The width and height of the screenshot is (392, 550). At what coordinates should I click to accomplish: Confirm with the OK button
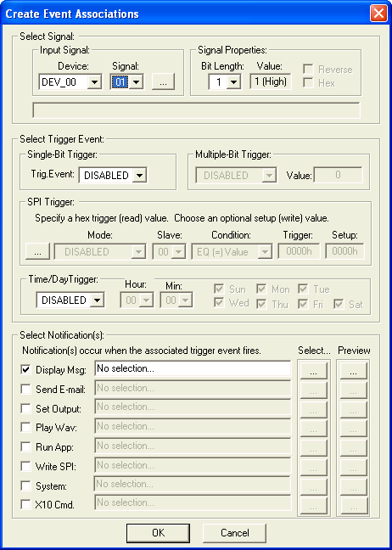tap(158, 533)
